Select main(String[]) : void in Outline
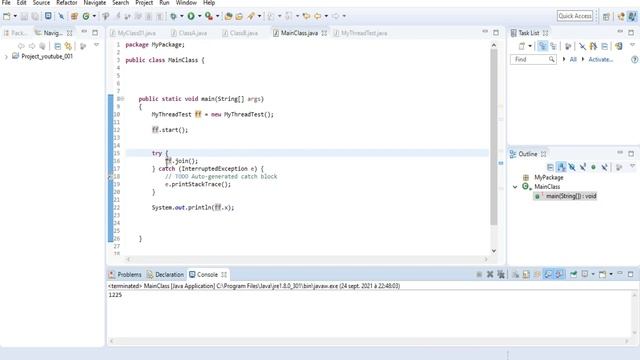Viewport: 640px width, 360px height. [x=565, y=196]
